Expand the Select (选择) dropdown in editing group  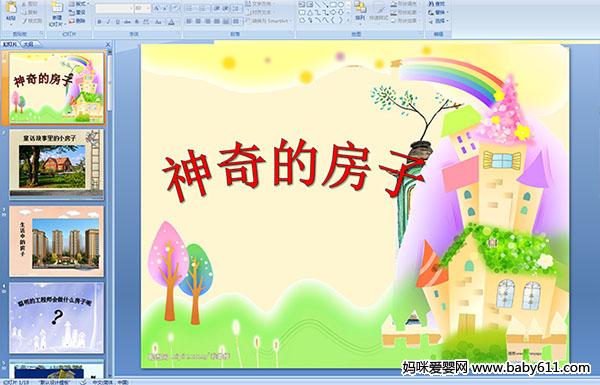(x=438, y=21)
